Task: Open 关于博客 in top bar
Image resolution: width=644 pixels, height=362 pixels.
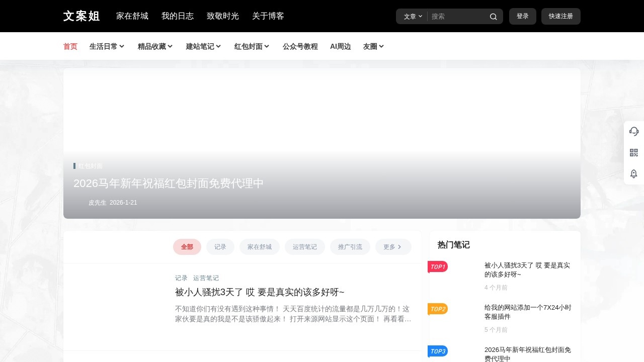Action: coord(268,16)
